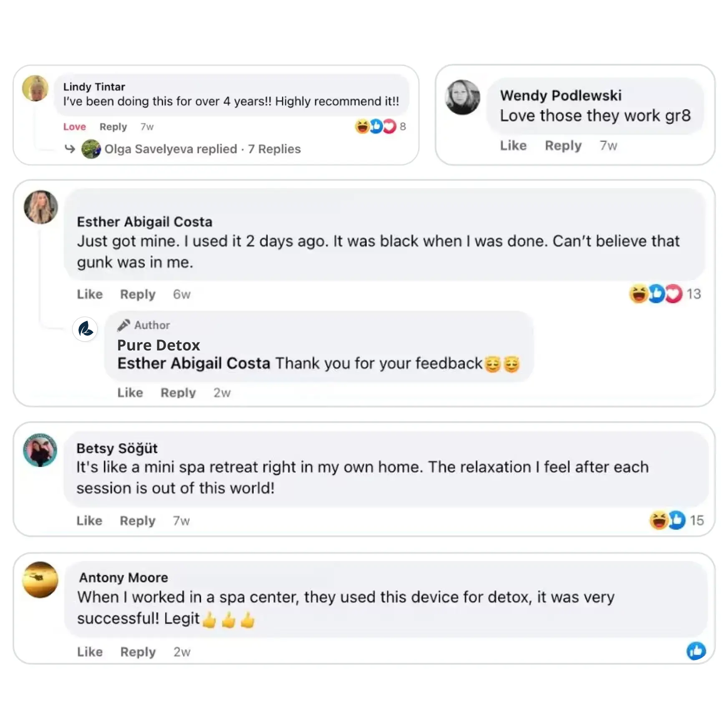728x728 pixels.
Task: Click Lindy Tintar's profile picture
Action: pos(35,88)
